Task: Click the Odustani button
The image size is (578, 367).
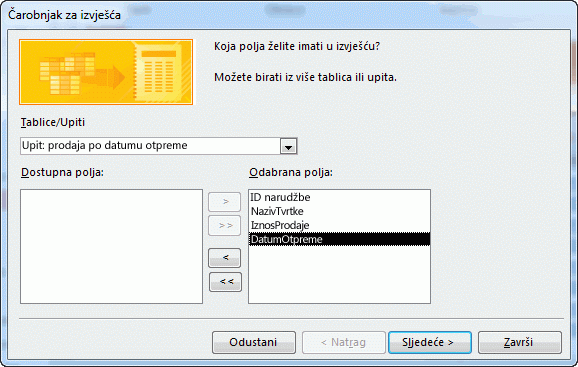Action: click(254, 342)
